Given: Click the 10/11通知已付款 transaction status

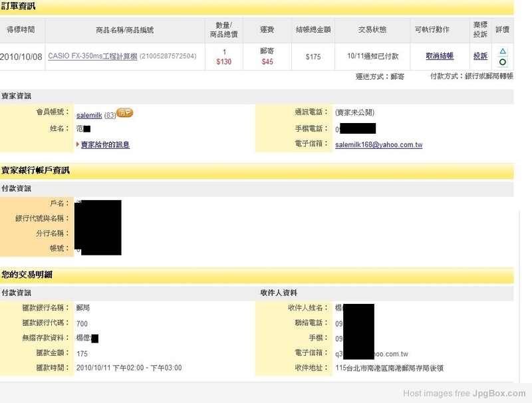Looking at the screenshot, I should click(372, 57).
